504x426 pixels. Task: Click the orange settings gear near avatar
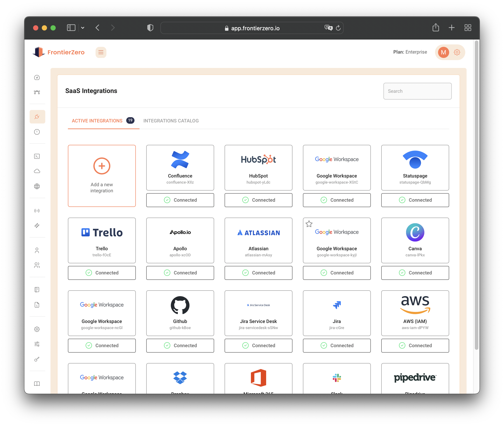tap(457, 52)
